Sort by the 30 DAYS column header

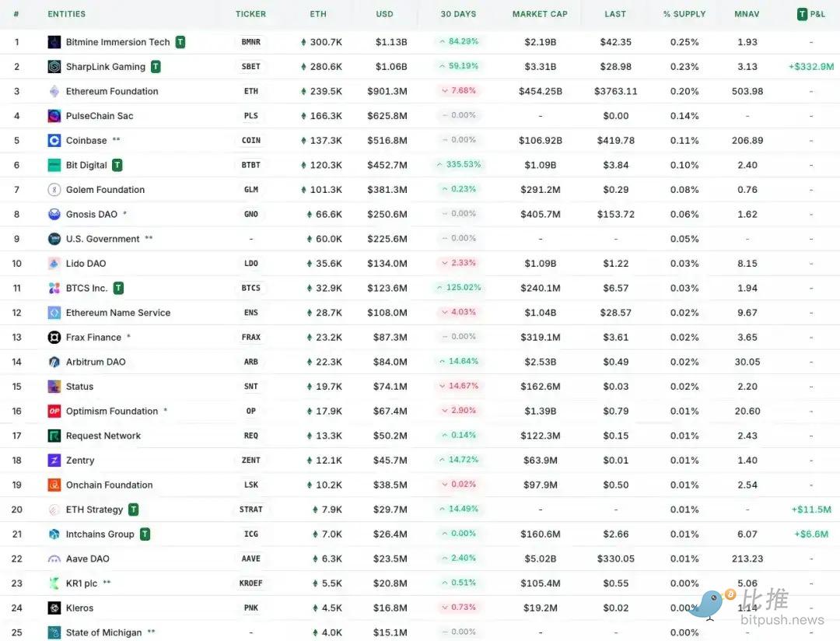click(x=459, y=14)
